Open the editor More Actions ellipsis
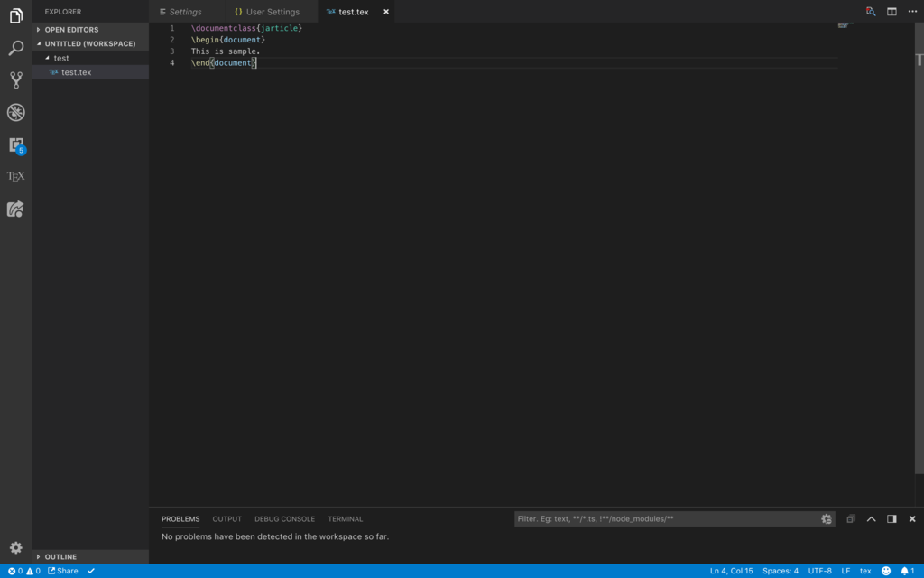924x578 pixels. pos(912,11)
